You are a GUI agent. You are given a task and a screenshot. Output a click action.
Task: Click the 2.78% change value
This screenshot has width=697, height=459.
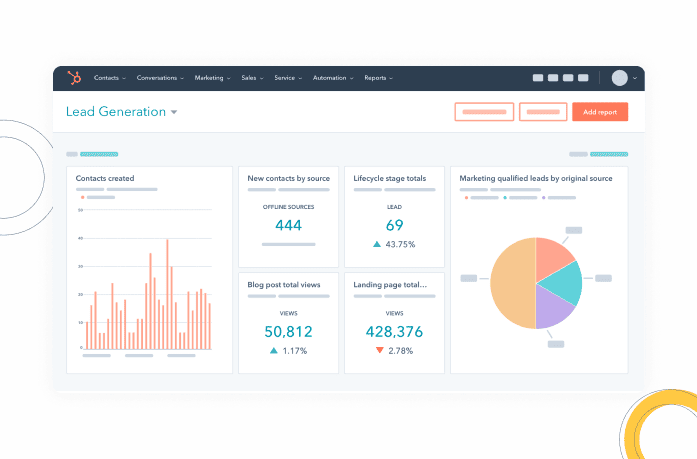401,351
